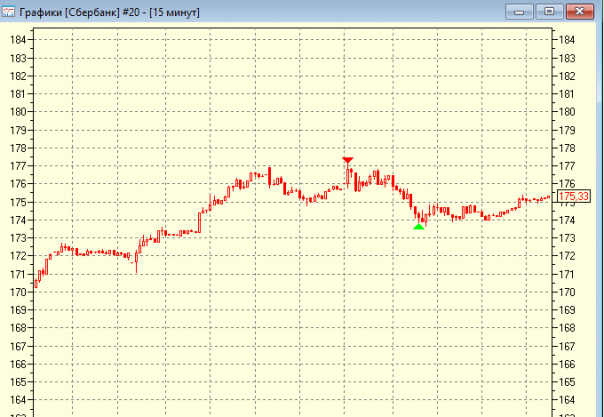Click the red downward triangle sell marker
Image resolution: width=604 pixels, height=417 pixels.
[348, 160]
